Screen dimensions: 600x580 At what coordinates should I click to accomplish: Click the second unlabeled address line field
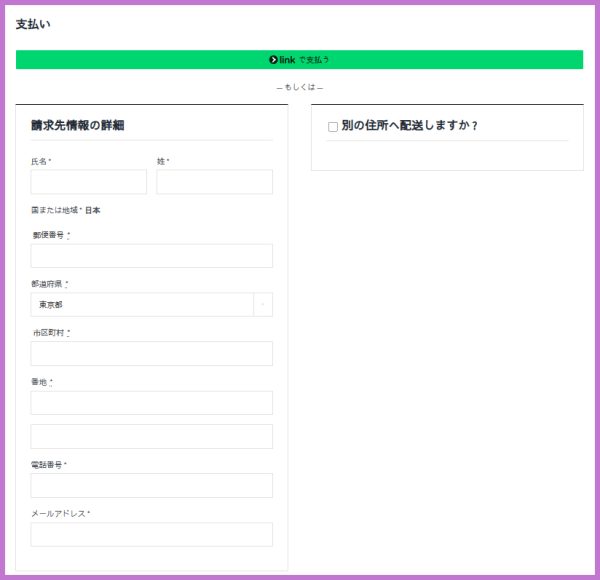coord(151,436)
